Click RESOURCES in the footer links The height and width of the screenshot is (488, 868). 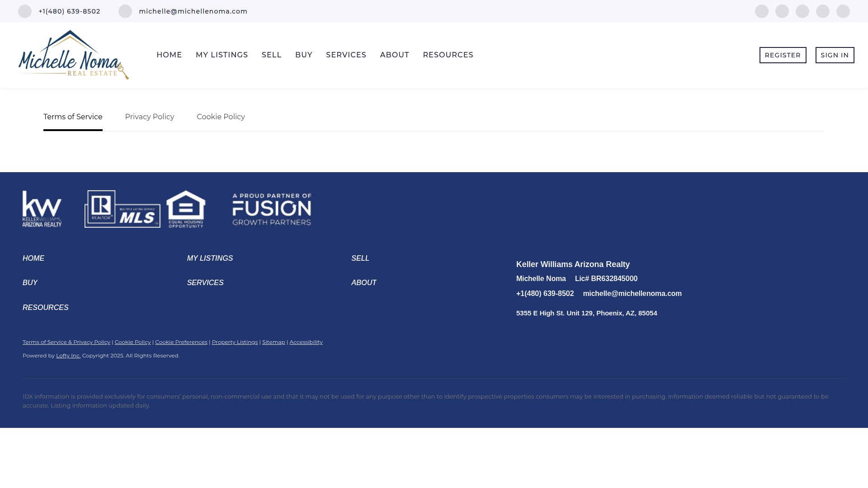tap(46, 308)
